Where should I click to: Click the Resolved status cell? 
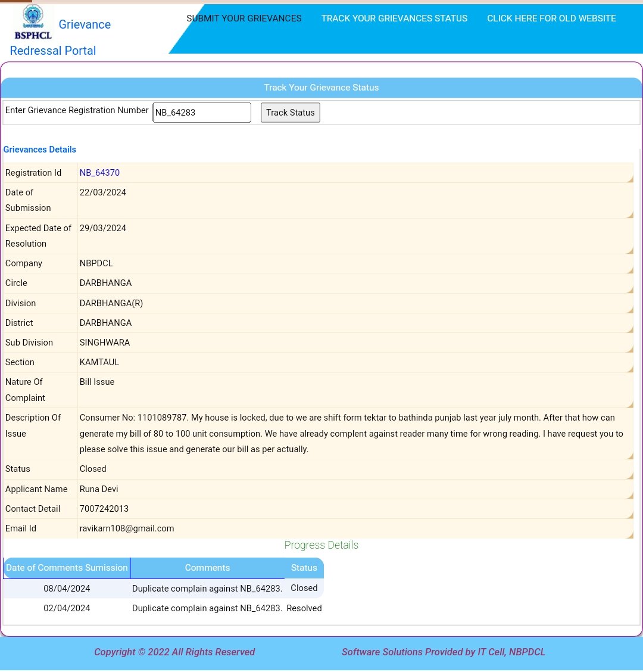(304, 608)
